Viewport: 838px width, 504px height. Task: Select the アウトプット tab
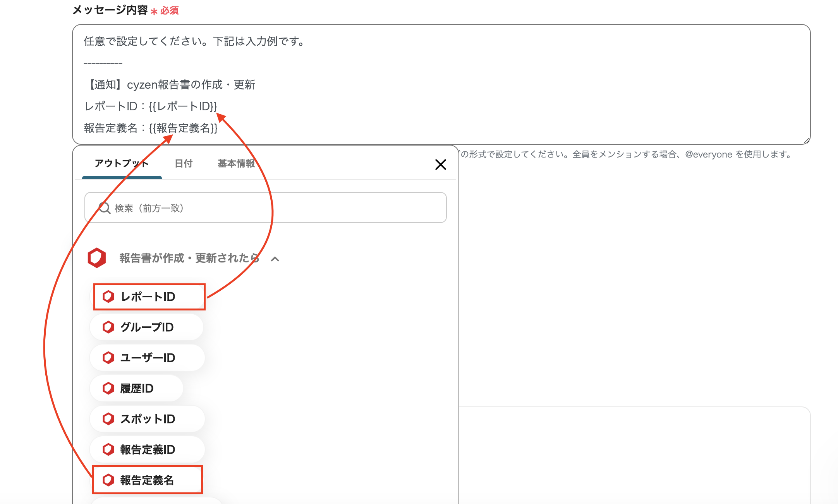pos(122,163)
